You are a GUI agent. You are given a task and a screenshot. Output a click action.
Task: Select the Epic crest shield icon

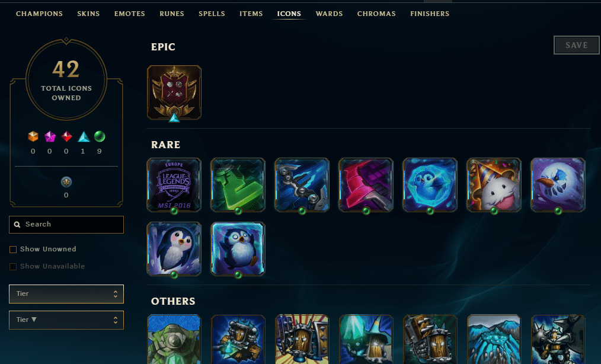(x=174, y=92)
